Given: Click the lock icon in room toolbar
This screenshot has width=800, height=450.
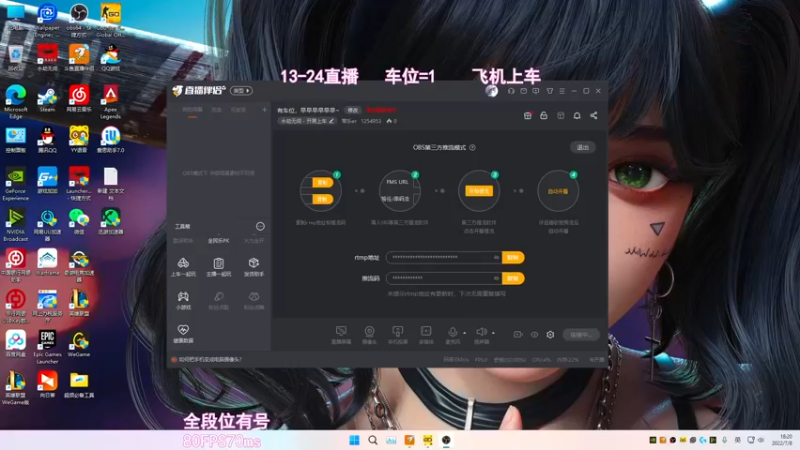Looking at the screenshot, I should pyautogui.click(x=544, y=116).
